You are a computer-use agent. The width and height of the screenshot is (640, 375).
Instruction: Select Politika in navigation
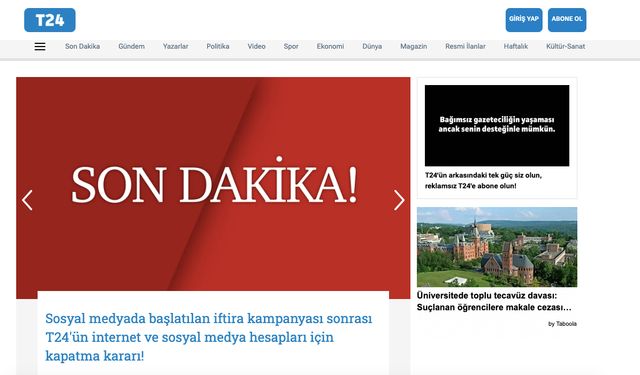tap(218, 47)
